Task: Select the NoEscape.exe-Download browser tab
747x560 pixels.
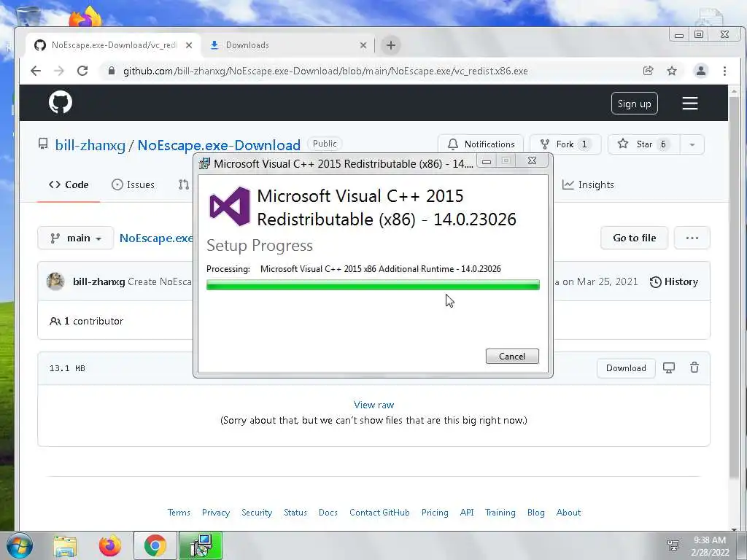Action: coord(113,45)
